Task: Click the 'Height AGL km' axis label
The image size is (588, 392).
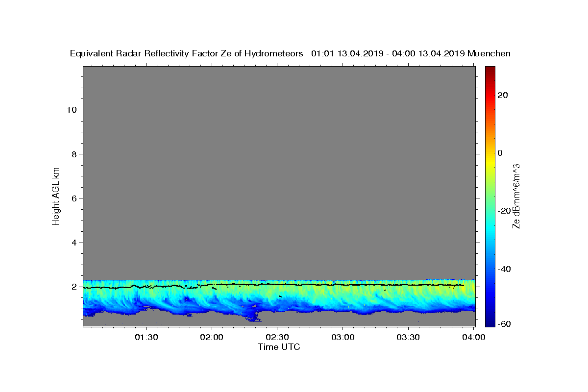Action: (56, 196)
